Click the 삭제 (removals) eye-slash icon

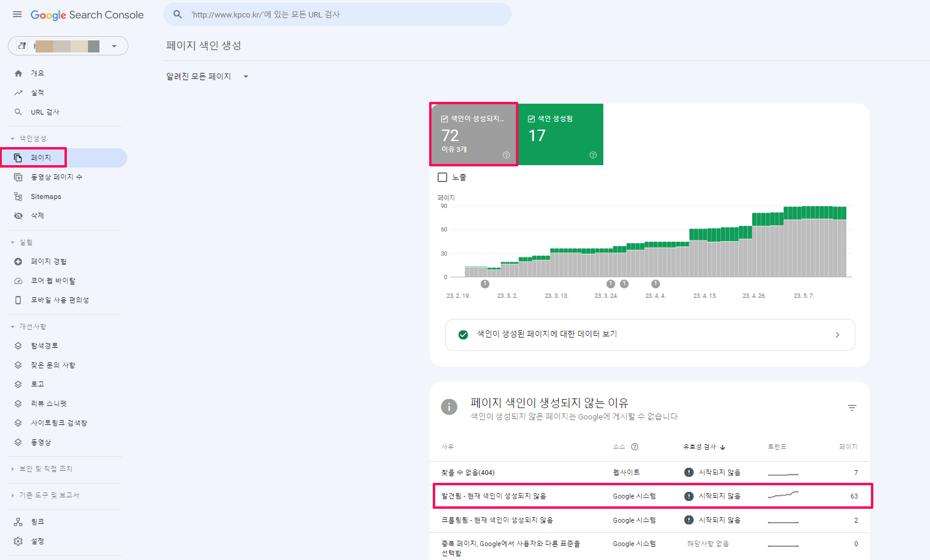pos(18,215)
